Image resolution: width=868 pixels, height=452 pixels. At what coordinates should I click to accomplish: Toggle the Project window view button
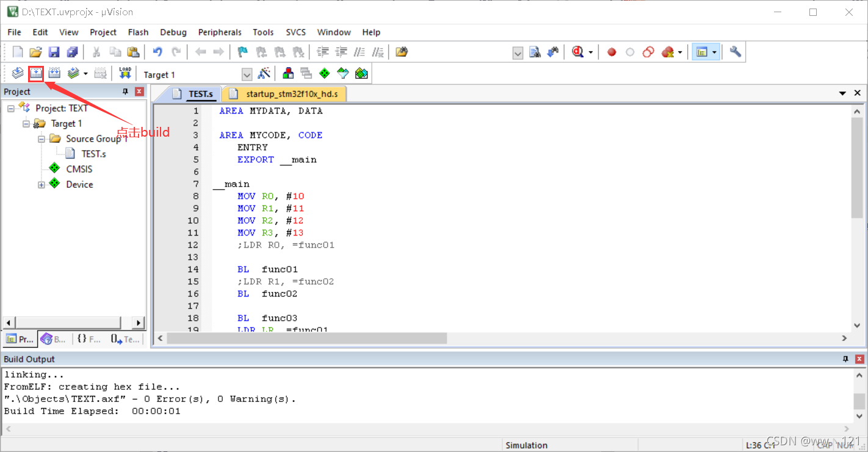702,52
